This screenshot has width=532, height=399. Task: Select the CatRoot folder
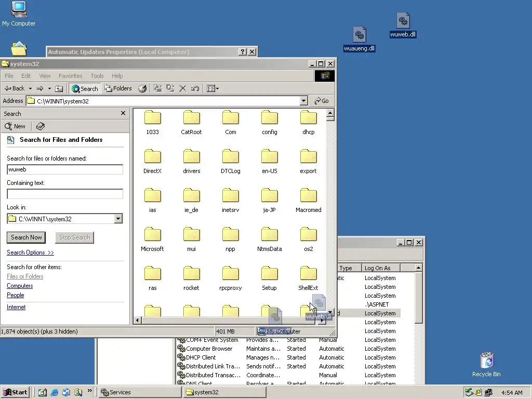click(191, 123)
